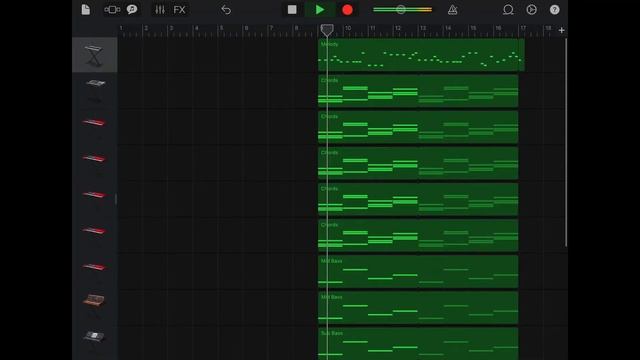The height and width of the screenshot is (360, 640).
Task: Stop playback with the square button
Action: [x=292, y=10]
